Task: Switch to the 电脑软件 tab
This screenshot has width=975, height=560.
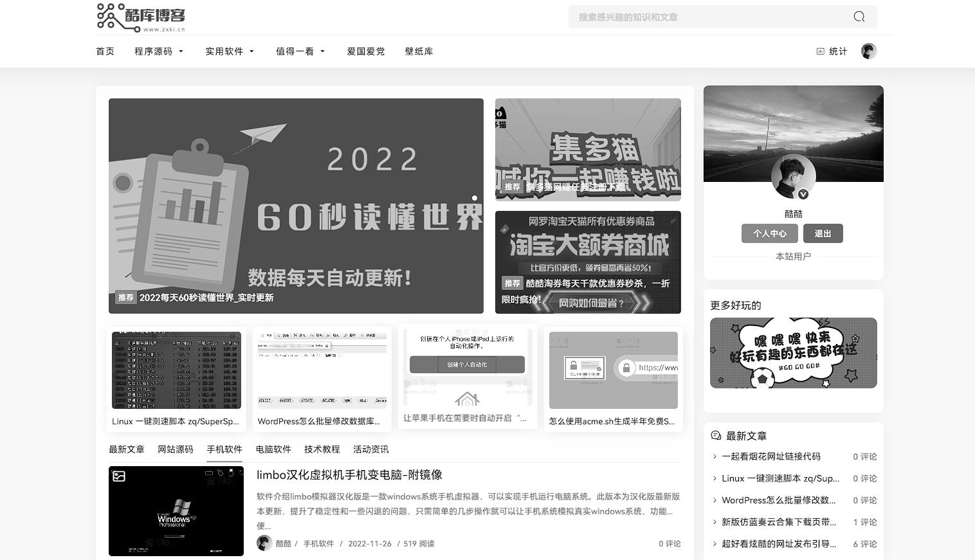Action: (x=273, y=449)
